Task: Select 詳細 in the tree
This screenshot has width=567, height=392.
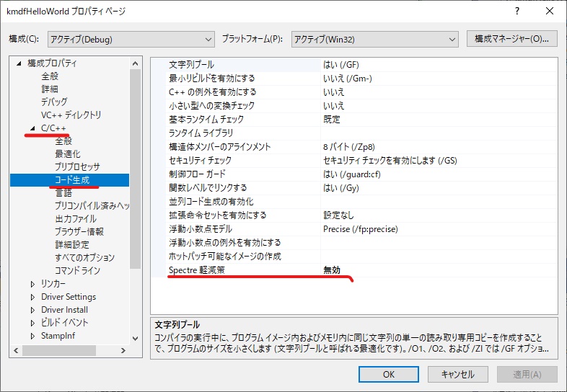Action: tap(50, 89)
